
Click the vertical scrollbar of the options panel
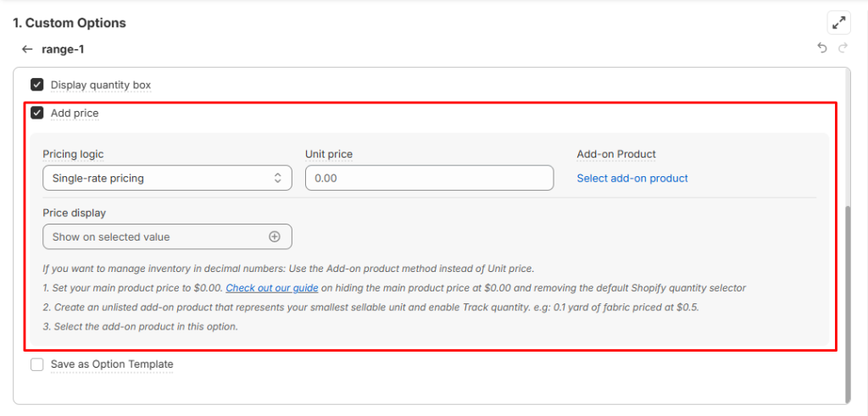tap(847, 303)
